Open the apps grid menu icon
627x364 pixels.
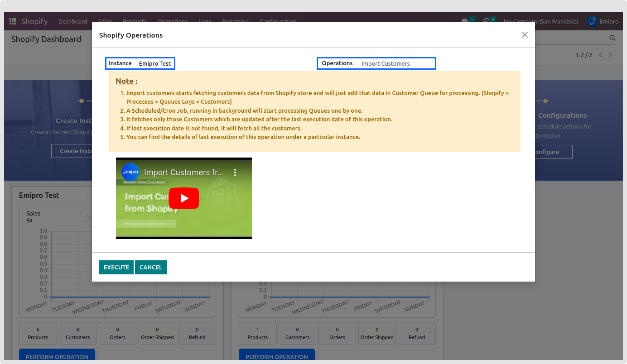13,21
